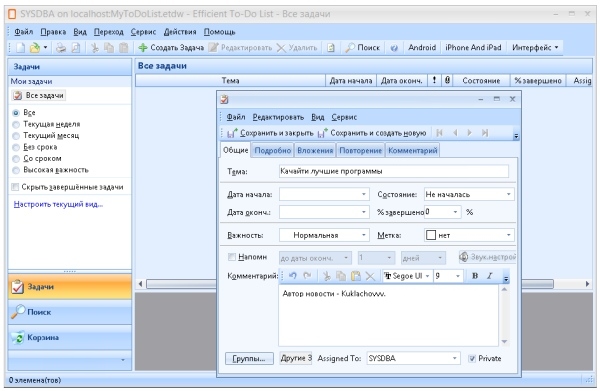This screenshot has width=600, height=391.
Task: Toggle Italic formatting in comment toolbar
Action: [x=489, y=276]
